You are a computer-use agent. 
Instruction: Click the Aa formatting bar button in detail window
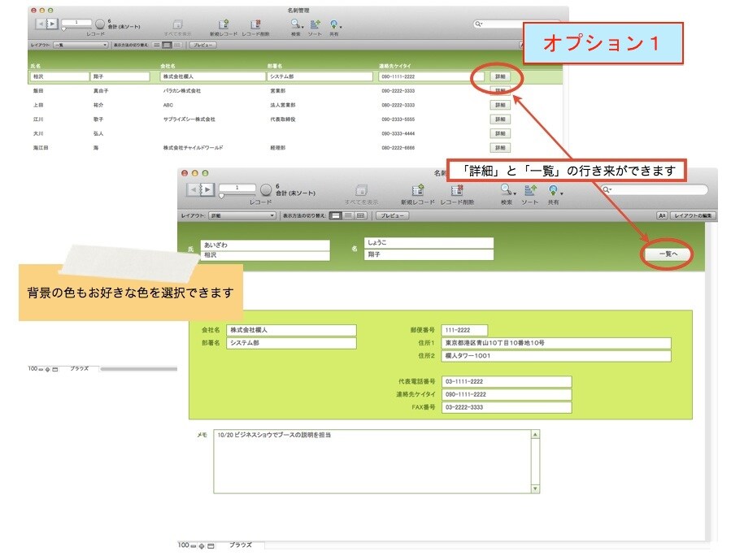pyautogui.click(x=662, y=215)
